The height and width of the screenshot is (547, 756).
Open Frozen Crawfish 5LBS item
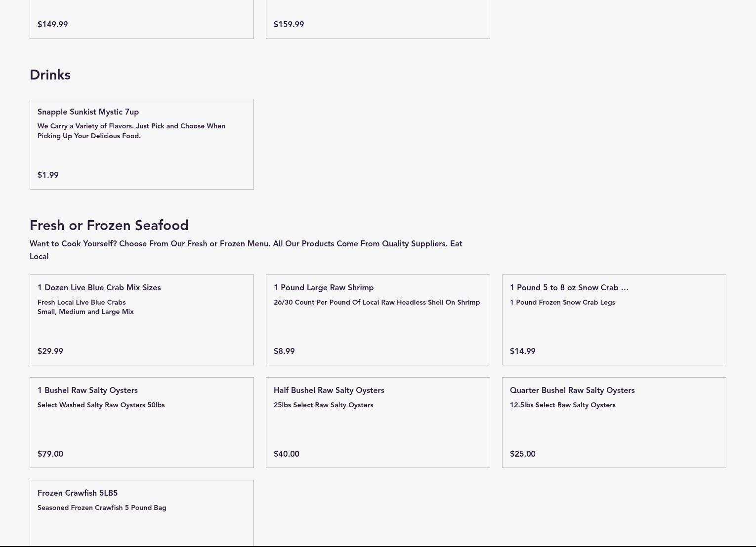142,513
